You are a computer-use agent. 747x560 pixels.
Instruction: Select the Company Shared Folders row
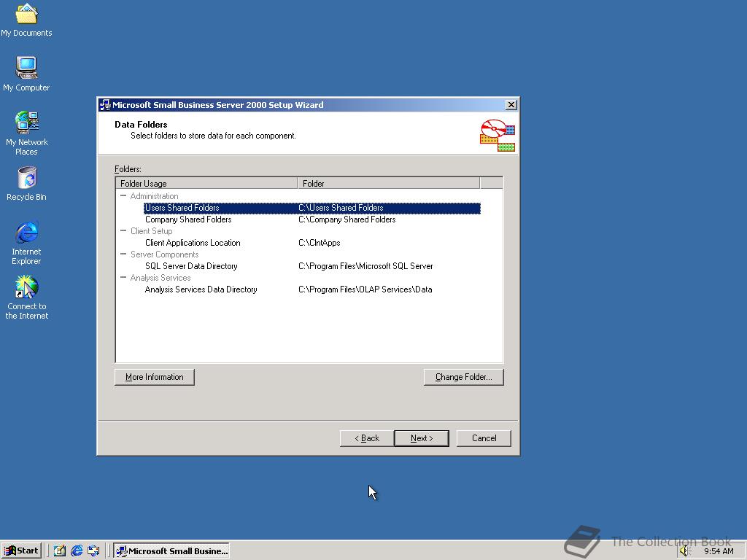312,219
